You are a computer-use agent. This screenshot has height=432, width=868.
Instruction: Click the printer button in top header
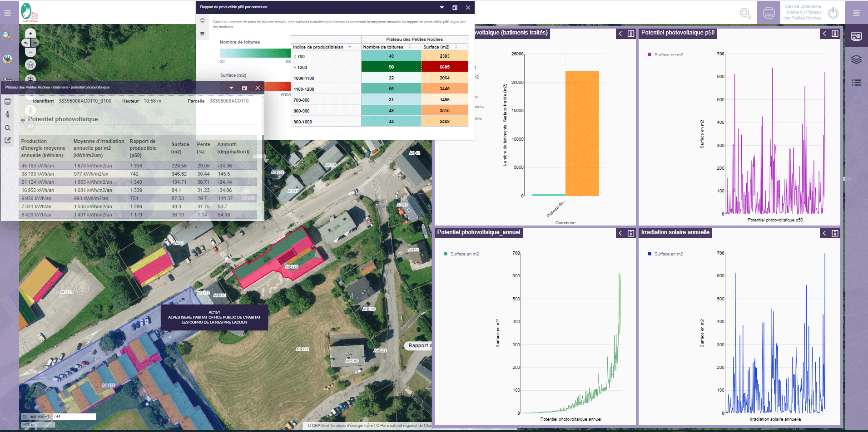pos(769,13)
